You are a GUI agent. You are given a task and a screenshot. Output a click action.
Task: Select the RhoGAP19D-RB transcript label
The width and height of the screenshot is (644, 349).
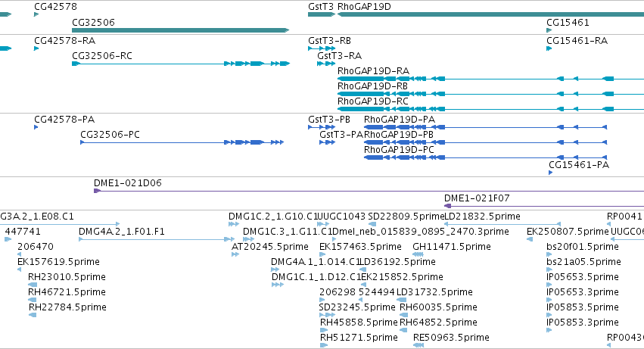(x=372, y=86)
